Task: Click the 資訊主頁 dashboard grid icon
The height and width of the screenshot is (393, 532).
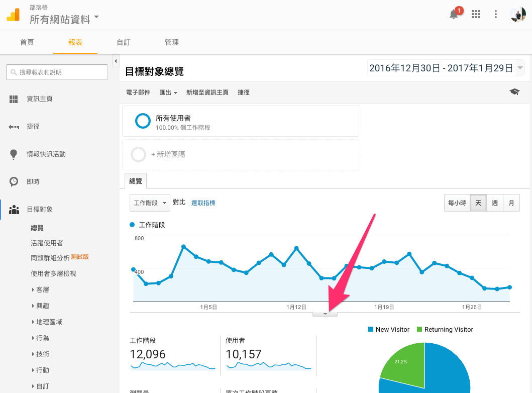Action: 14,99
